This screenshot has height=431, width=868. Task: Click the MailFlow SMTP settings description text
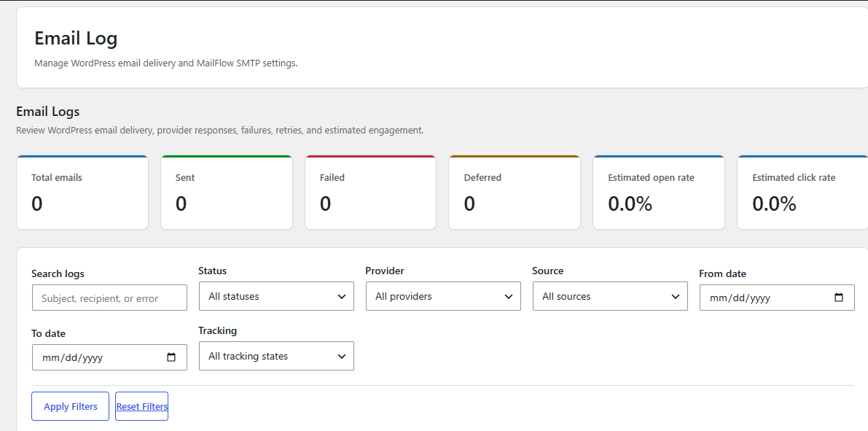tap(166, 63)
